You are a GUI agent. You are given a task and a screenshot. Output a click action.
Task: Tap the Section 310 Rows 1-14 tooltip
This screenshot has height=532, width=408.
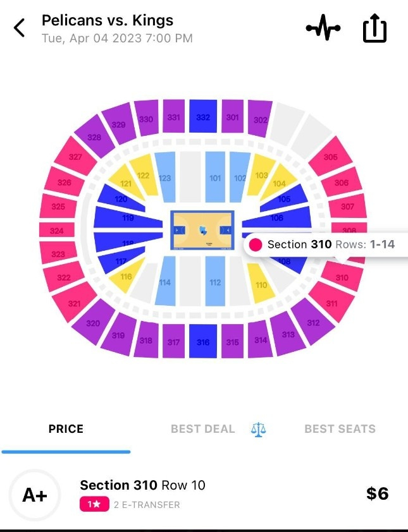click(x=330, y=245)
